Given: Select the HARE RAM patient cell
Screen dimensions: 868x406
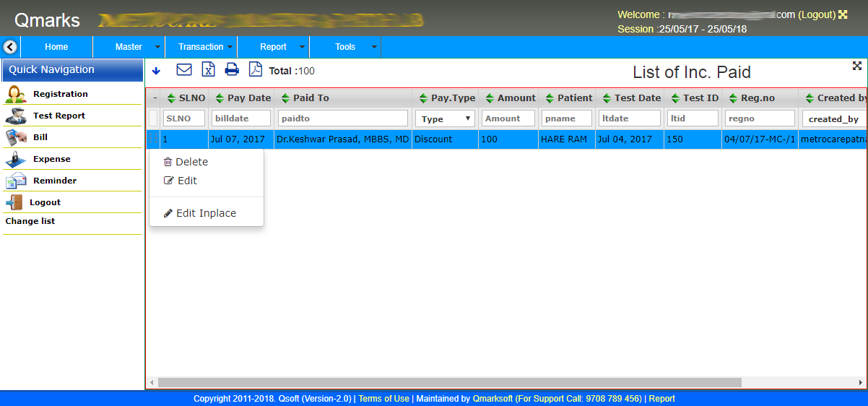Looking at the screenshot, I should pyautogui.click(x=567, y=139).
